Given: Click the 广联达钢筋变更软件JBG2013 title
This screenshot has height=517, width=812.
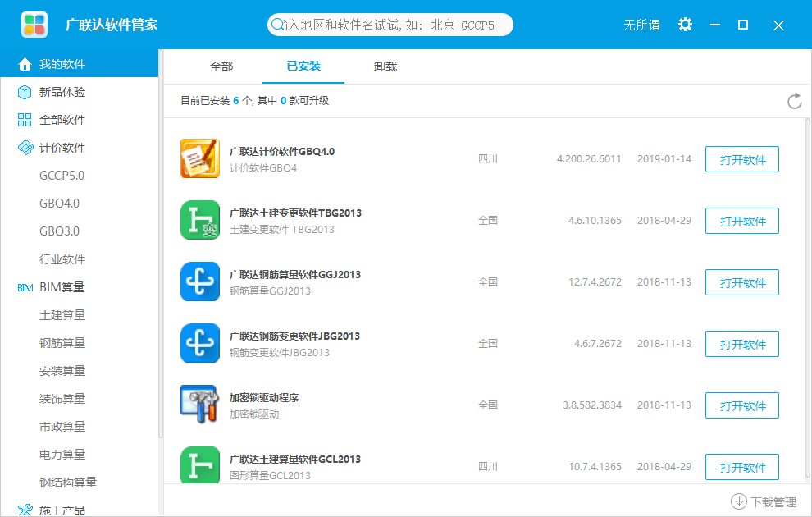Looking at the screenshot, I should click(x=294, y=336).
